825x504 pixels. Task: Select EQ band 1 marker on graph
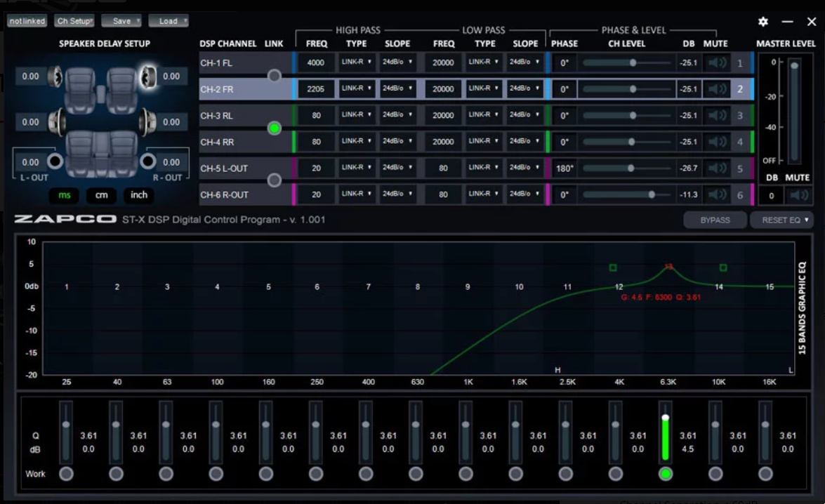(66, 286)
